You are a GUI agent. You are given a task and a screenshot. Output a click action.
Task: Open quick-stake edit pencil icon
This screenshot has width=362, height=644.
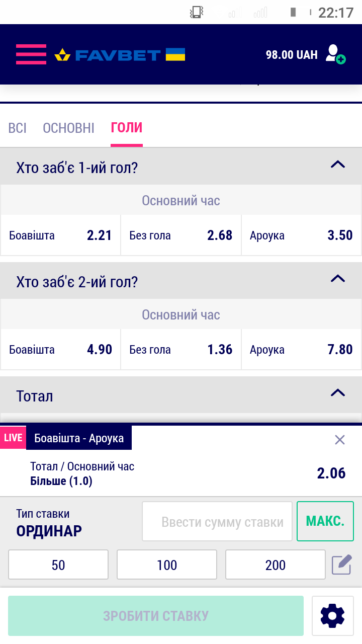(341, 565)
